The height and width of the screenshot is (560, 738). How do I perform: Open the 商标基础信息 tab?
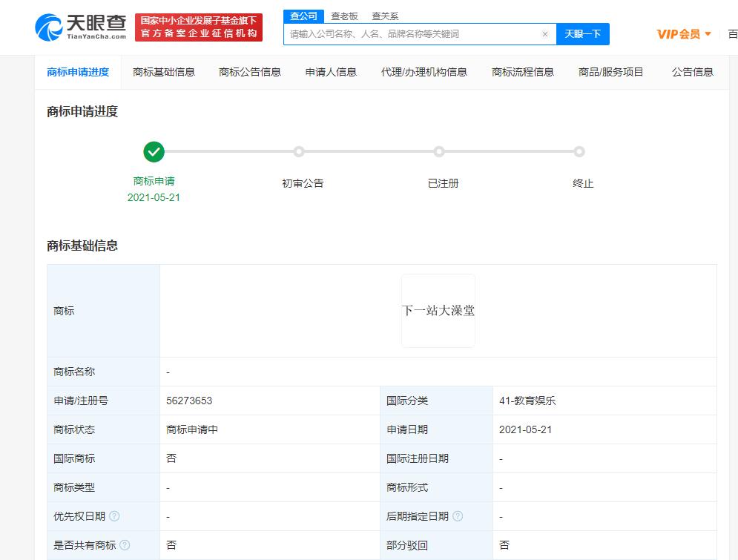click(x=164, y=72)
